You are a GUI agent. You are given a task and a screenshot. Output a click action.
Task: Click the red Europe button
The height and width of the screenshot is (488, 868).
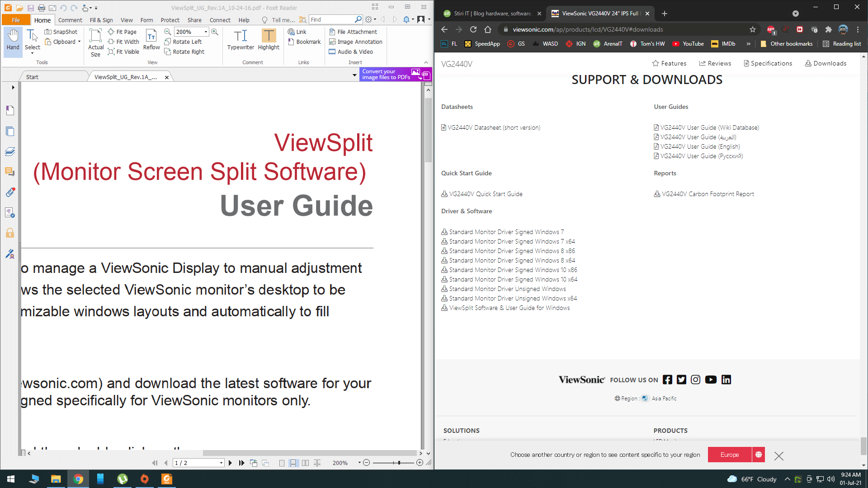pos(729,455)
